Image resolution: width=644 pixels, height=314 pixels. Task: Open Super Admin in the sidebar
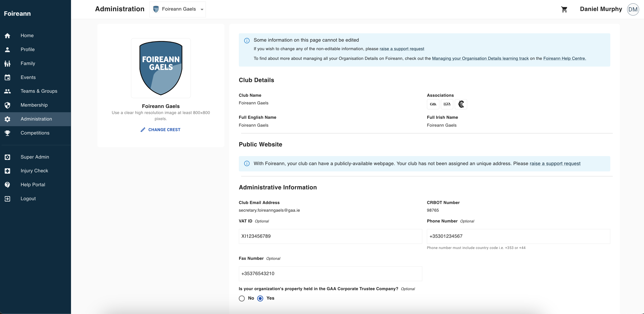point(36,157)
